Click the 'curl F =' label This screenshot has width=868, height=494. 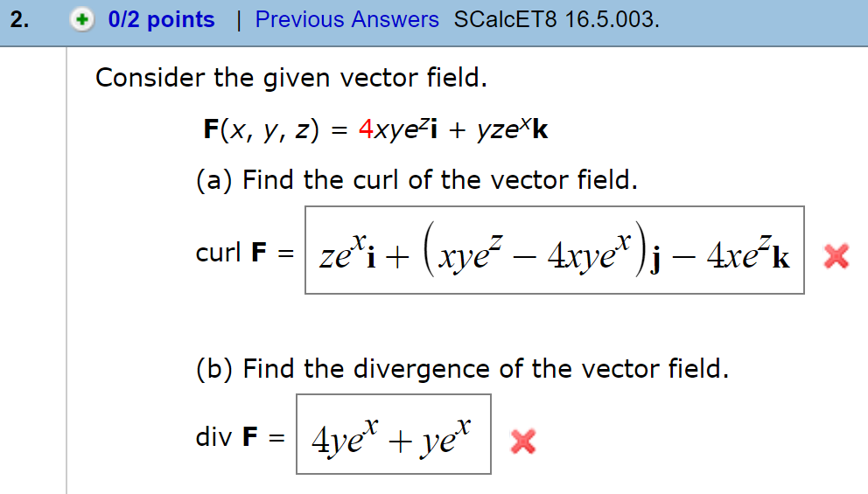[245, 253]
